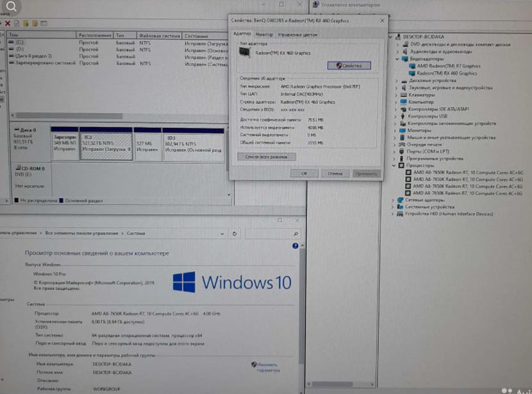This screenshot has height=394, width=532.
Task: Select the (D:) volume row in list
Action: pos(118,49)
